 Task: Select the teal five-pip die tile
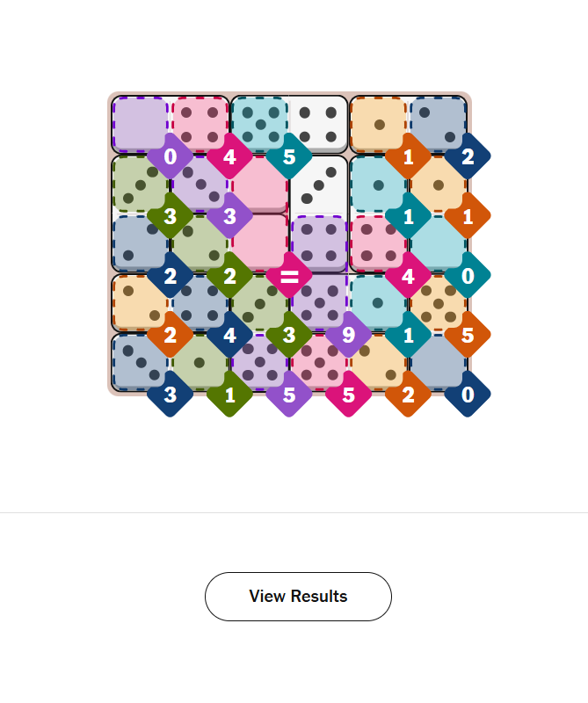click(x=258, y=122)
